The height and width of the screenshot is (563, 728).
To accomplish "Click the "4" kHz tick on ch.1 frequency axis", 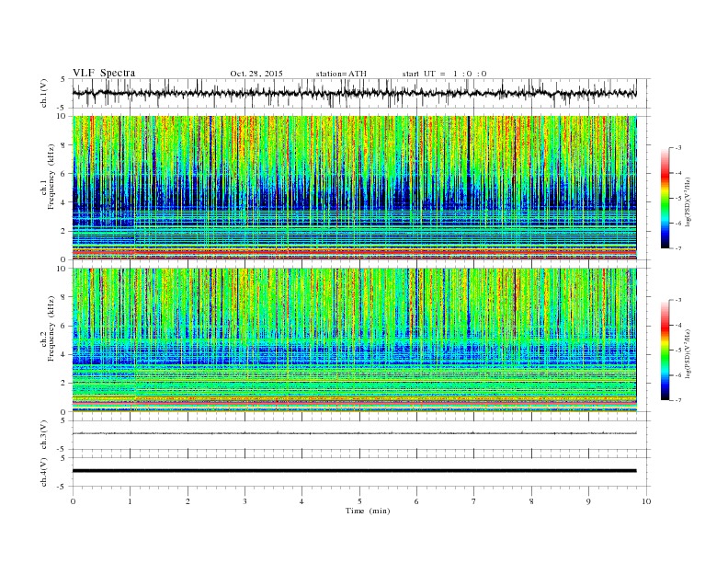I will [x=64, y=202].
